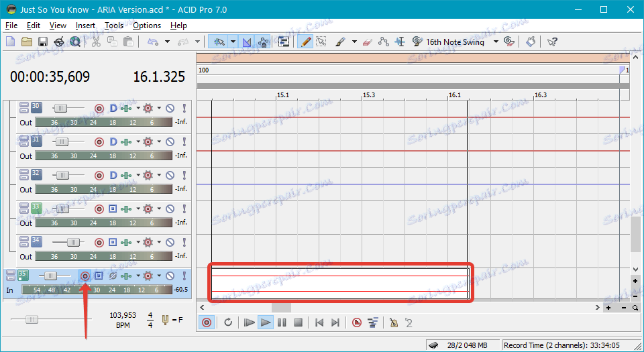Open a project with the folder icon
The image size is (644, 352).
coord(27,42)
